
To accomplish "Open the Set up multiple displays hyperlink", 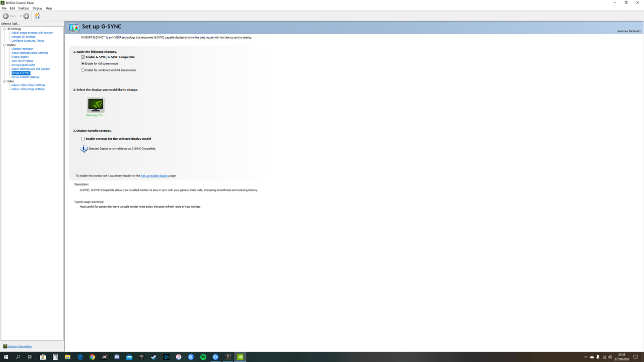I will 155,176.
